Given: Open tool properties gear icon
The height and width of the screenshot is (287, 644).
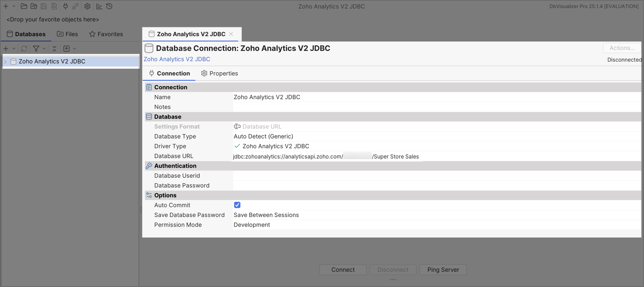Looking at the screenshot, I should [x=87, y=6].
